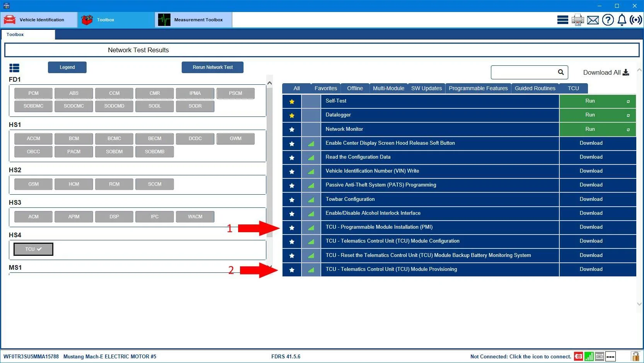Open the help question mark icon
Image resolution: width=644 pixels, height=363 pixels.
[x=608, y=20]
